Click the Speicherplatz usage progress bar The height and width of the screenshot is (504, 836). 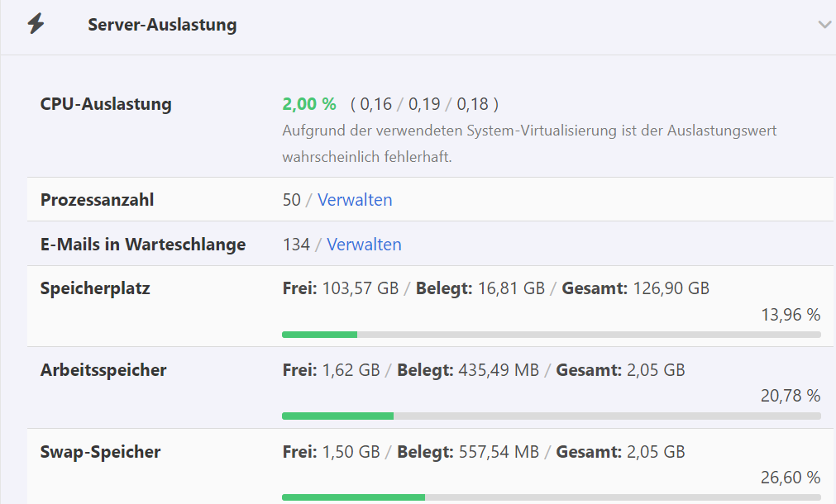click(x=551, y=335)
